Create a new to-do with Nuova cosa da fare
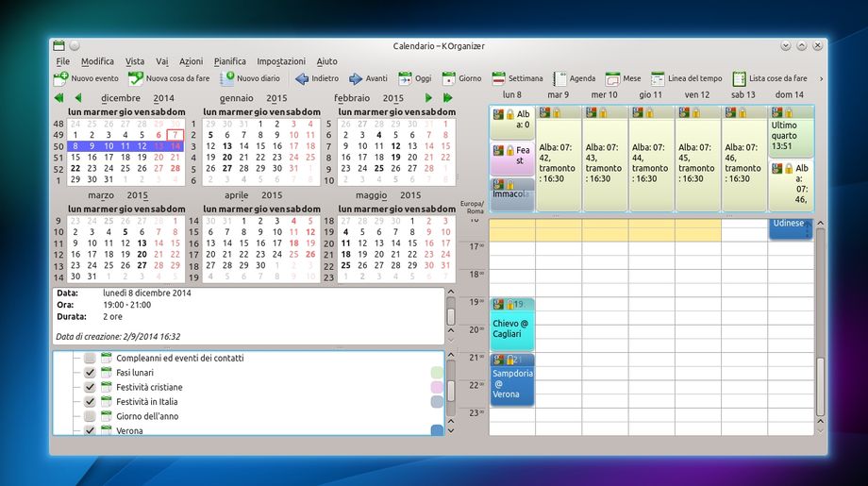The image size is (868, 486). click(x=137, y=79)
